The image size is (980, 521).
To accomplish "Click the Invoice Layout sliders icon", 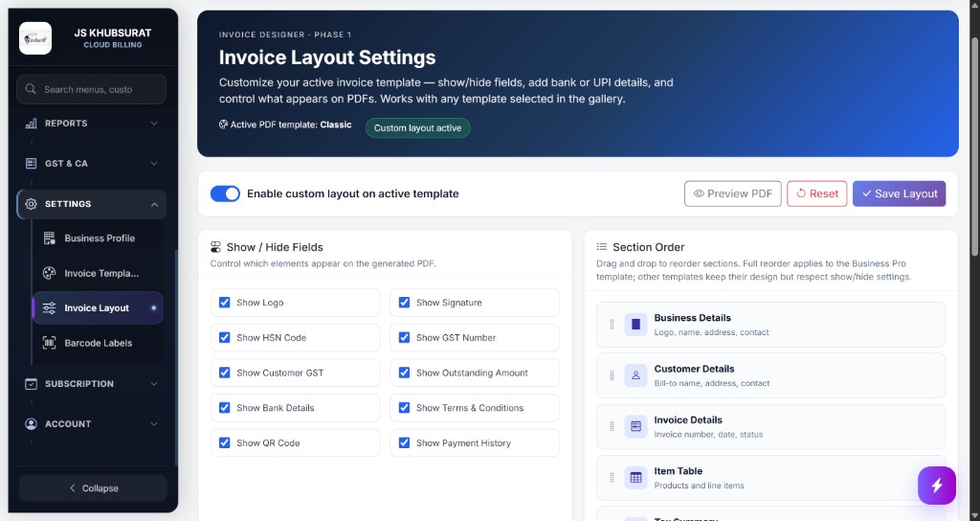I will point(49,307).
